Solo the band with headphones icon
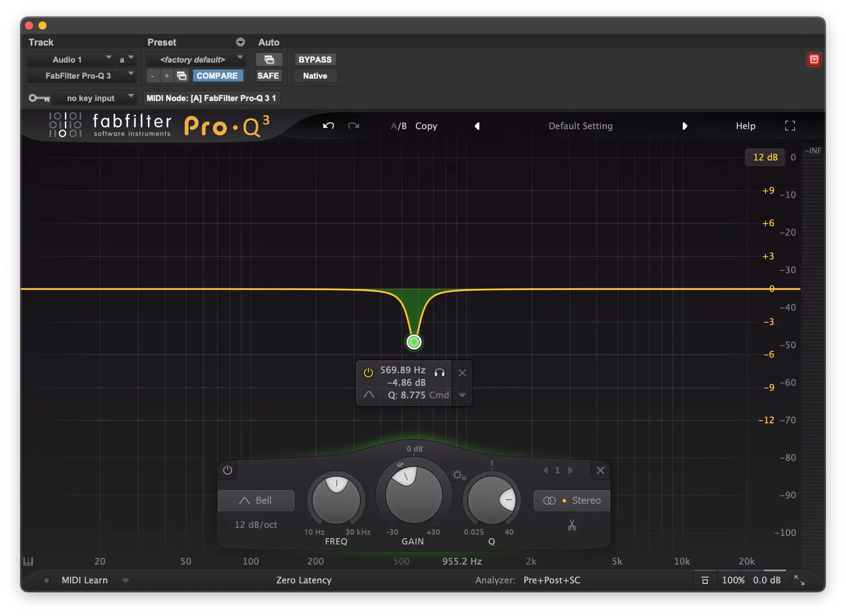This screenshot has height=616, width=846. pyautogui.click(x=440, y=372)
